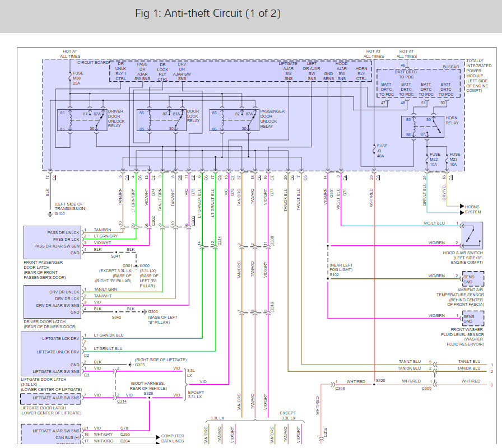This screenshot has height=448, width=502.
Task: Click the D265 circuit code
Action: (125, 434)
